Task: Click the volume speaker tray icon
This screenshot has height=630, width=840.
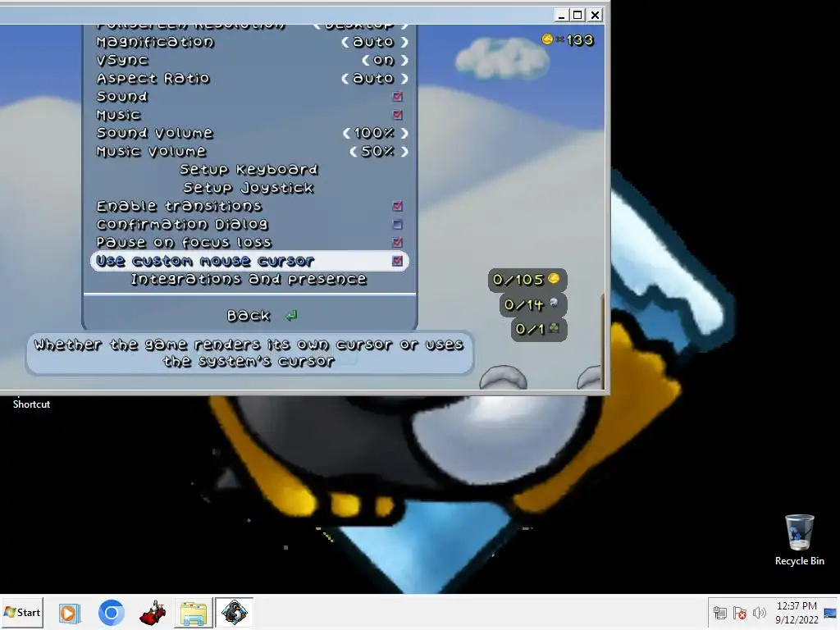Action: pos(759,613)
